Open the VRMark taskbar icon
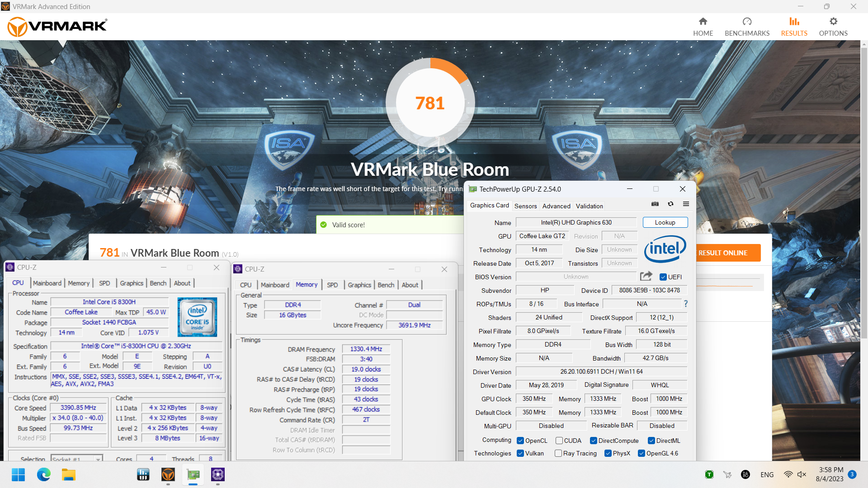The width and height of the screenshot is (868, 488). coord(168,474)
